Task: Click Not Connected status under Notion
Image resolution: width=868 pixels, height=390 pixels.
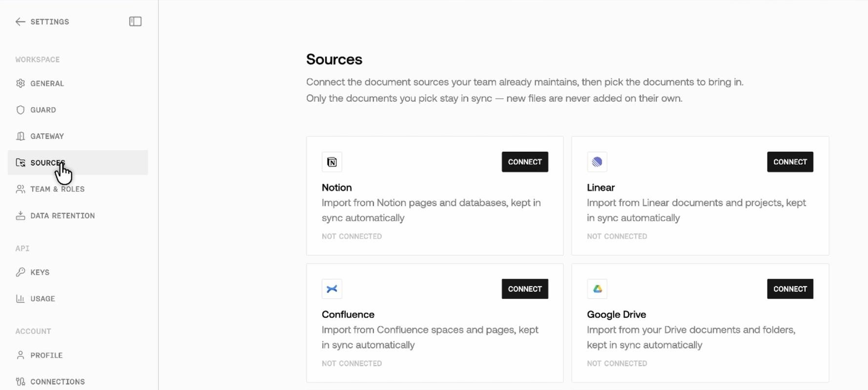Action: [351, 236]
